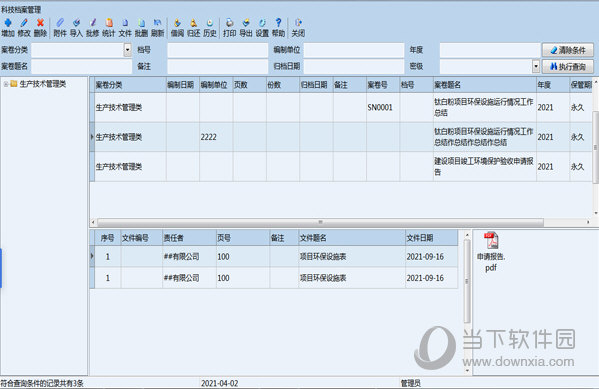The width and height of the screenshot is (599, 389).
Task: Click the 修改 (edit) pencil icon
Action: [x=24, y=28]
